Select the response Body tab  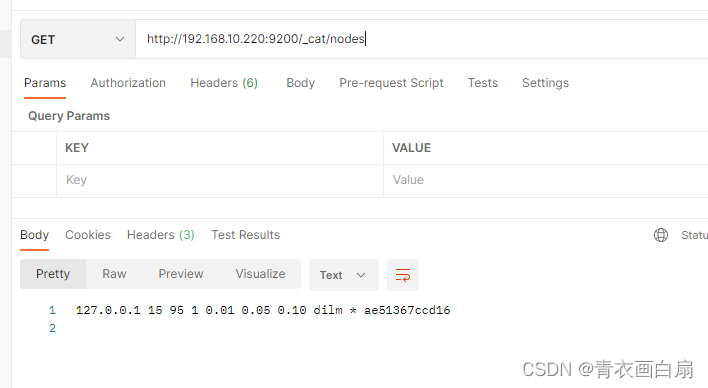coord(34,235)
